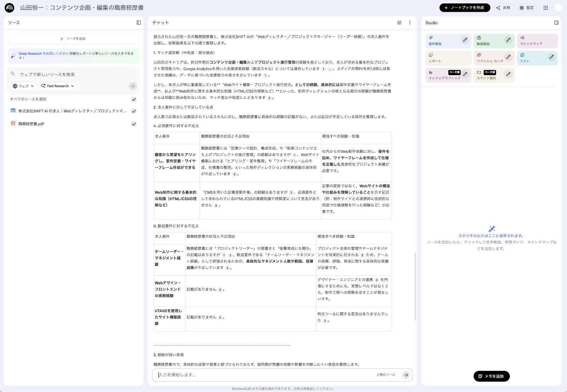Open the chat configuration sliders icon
Image resolution: width=567 pixels, height=392 pixels.
point(399,22)
